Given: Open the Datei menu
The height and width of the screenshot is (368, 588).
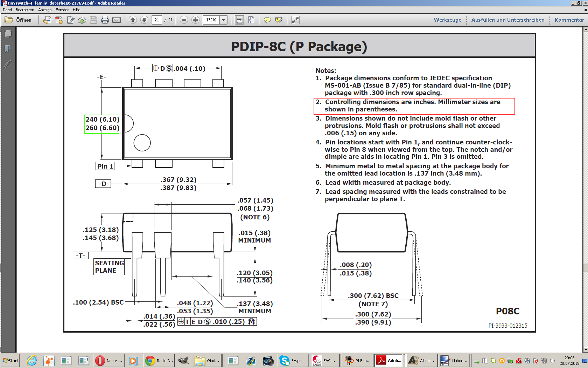Looking at the screenshot, I should 7,10.
